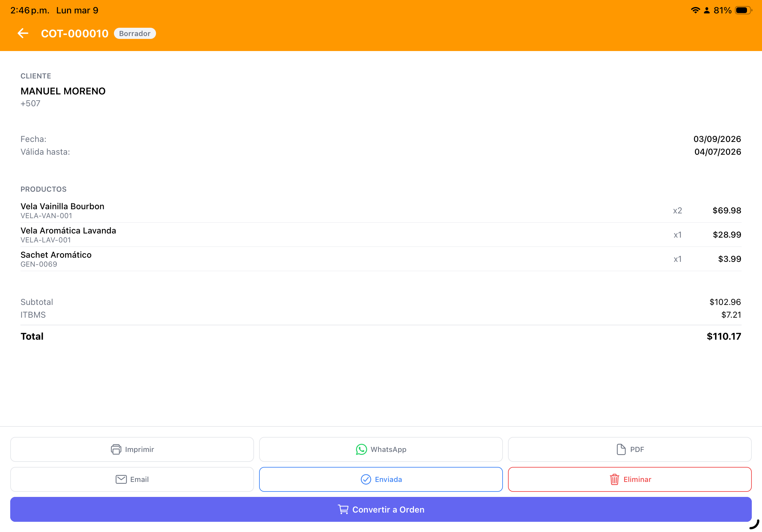This screenshot has height=532, width=762.
Task: Click the printer icon on Imprimir
Action: tap(116, 449)
